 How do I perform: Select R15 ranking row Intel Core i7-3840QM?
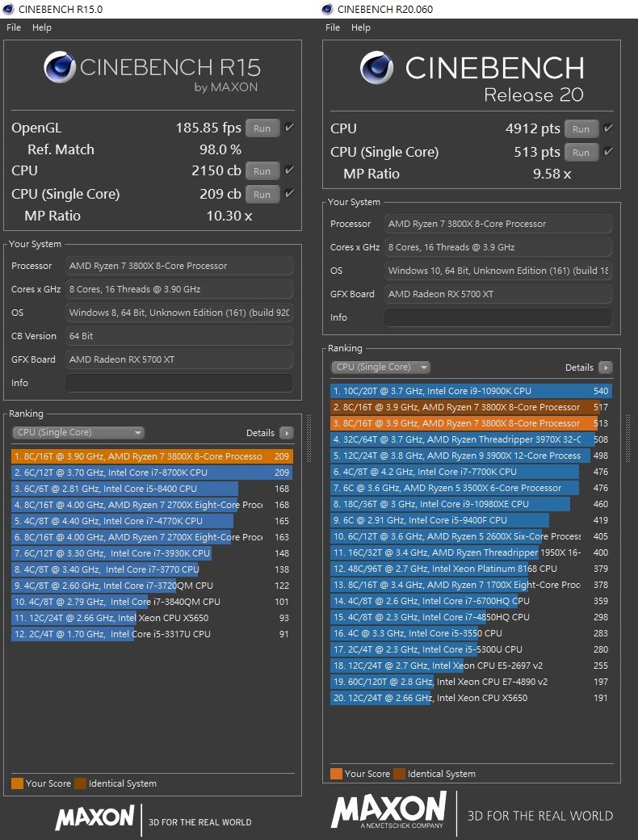coord(152,602)
